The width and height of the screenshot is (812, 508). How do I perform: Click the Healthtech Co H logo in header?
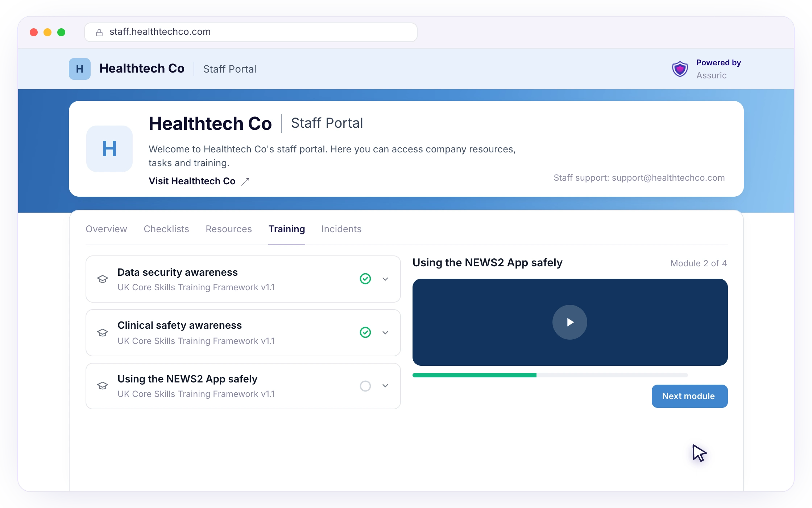(80, 69)
